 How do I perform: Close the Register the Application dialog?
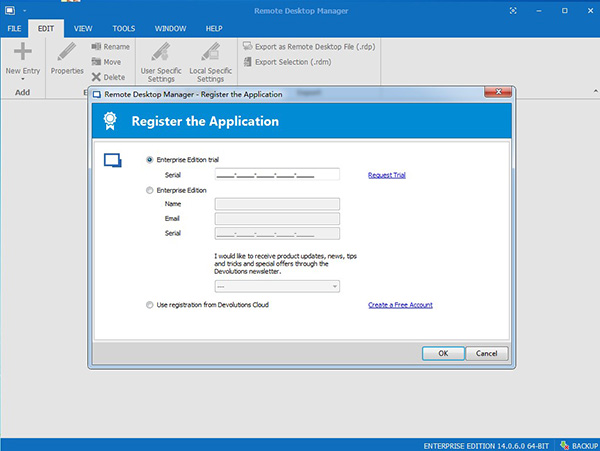pyautogui.click(x=498, y=92)
